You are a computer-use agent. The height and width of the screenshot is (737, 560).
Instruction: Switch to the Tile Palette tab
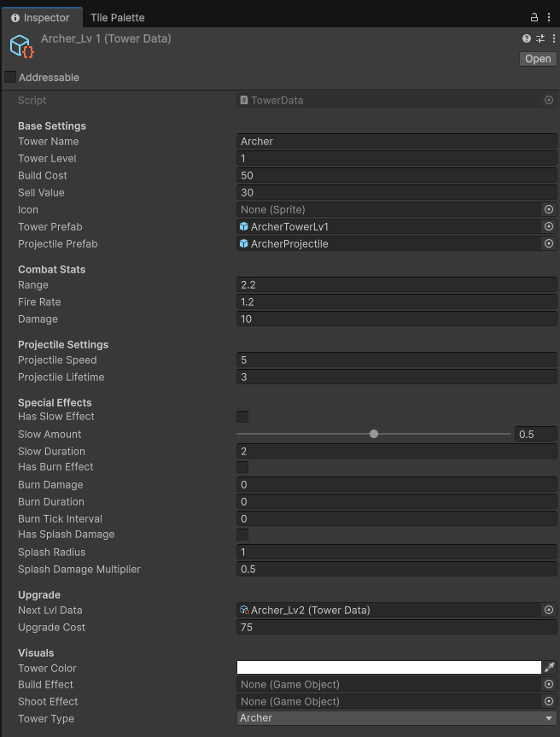pos(117,17)
